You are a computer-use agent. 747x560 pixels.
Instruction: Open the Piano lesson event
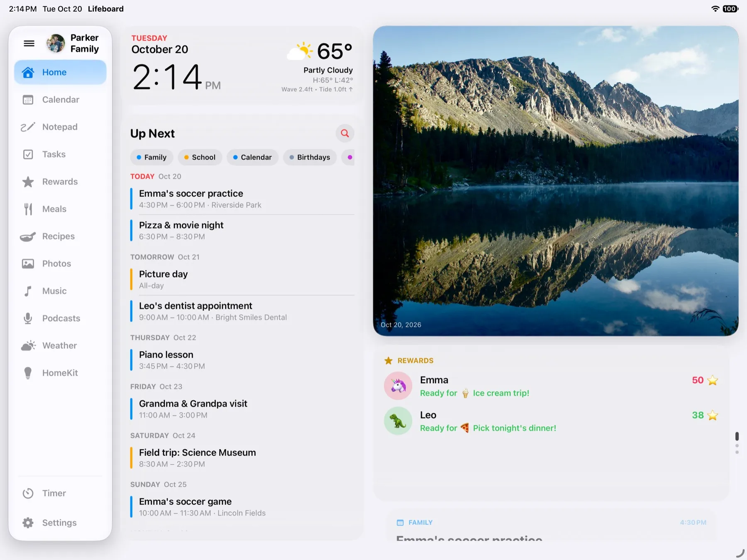click(242, 360)
